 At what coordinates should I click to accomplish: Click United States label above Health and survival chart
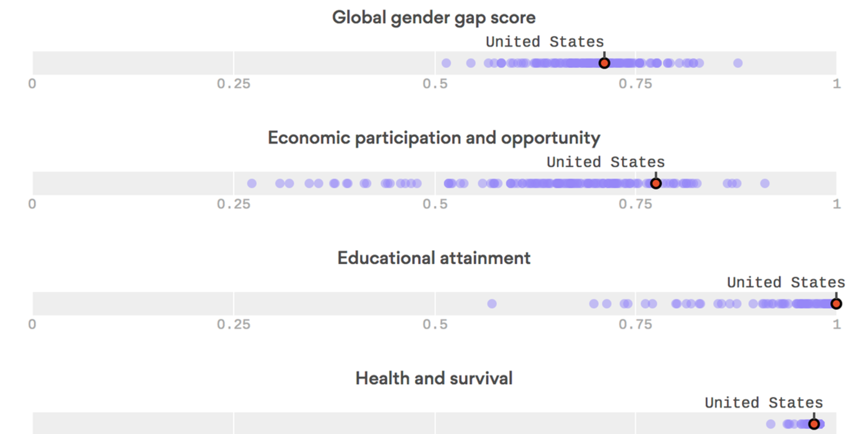coord(764,403)
